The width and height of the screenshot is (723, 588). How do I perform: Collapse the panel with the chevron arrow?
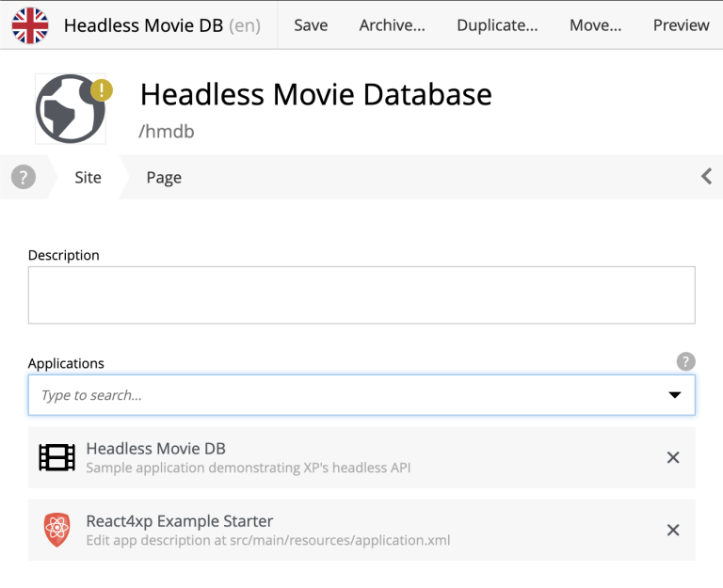(706, 177)
